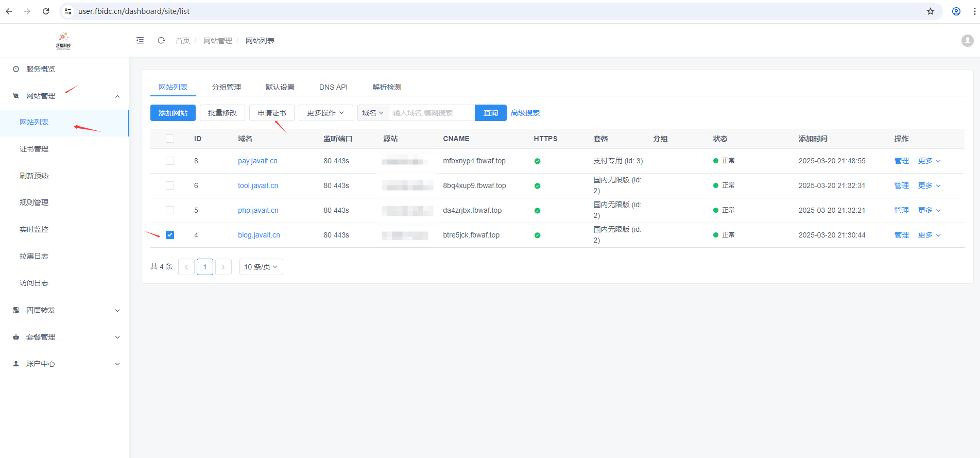Image resolution: width=980 pixels, height=458 pixels.
Task: Click 管理 for tool.javait.cn
Action: click(x=902, y=185)
